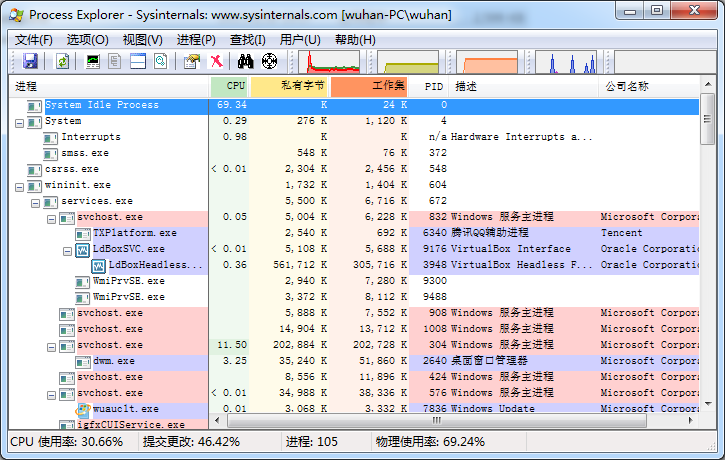
Task: Click the LdBoxSVC.exe VirtualBox process icon
Action: [83, 250]
